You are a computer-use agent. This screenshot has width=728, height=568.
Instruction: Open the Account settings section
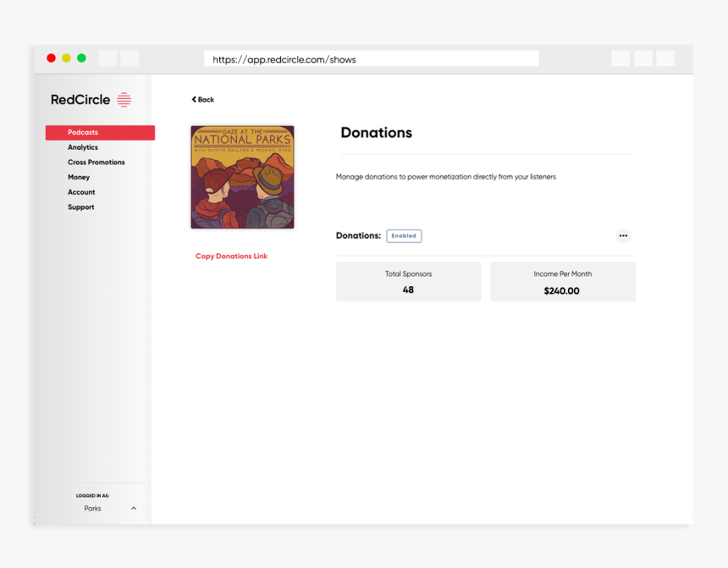81,191
